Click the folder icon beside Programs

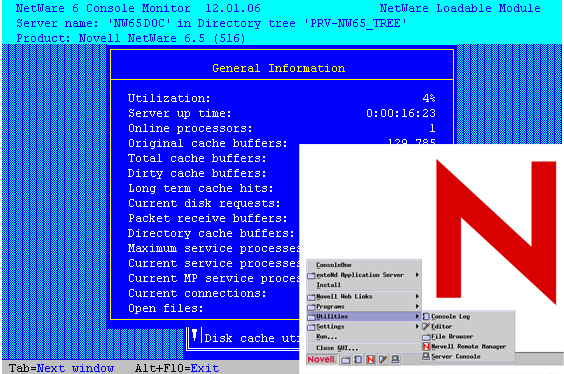pyautogui.click(x=311, y=307)
